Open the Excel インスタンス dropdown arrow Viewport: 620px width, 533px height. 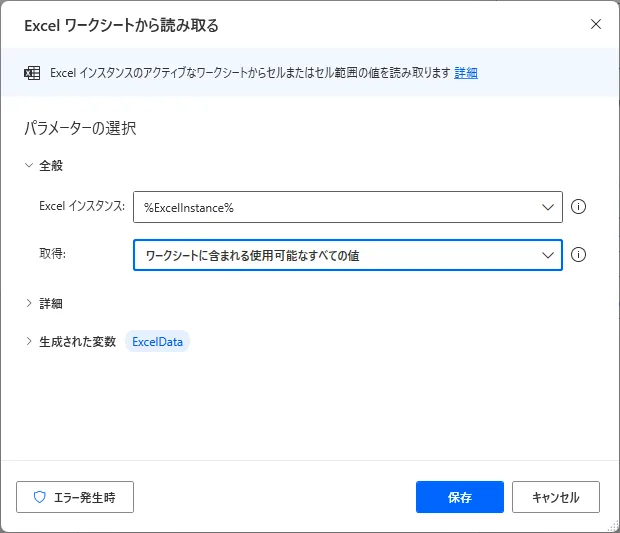(x=548, y=207)
